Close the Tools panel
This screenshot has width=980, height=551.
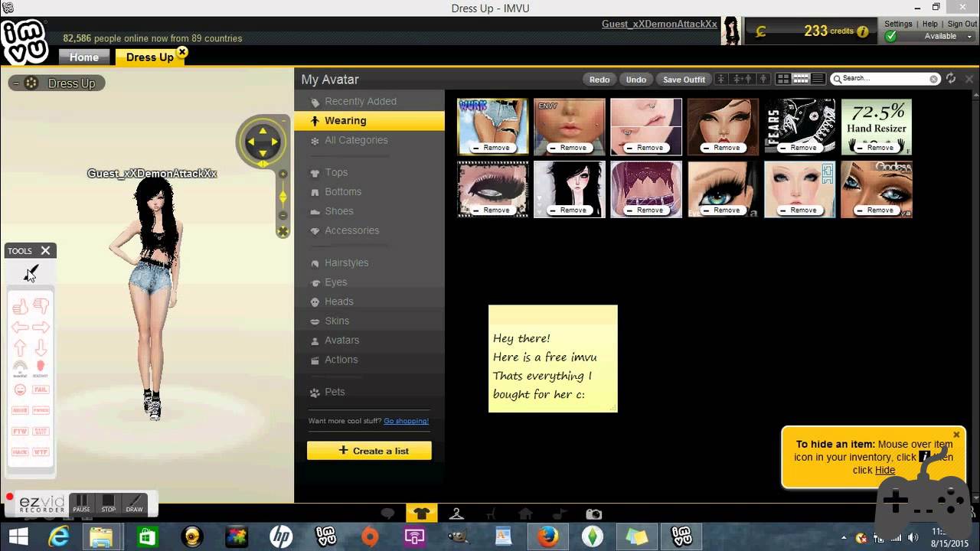coord(45,250)
